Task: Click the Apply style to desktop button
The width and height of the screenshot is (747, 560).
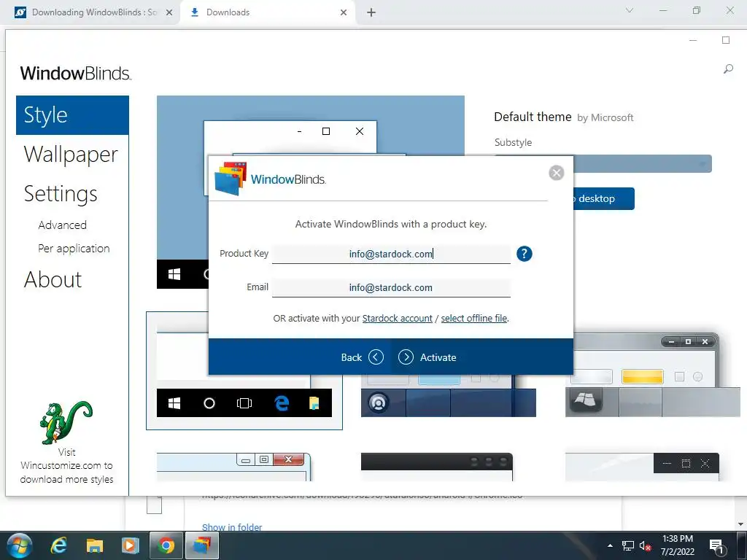Action: coord(604,198)
